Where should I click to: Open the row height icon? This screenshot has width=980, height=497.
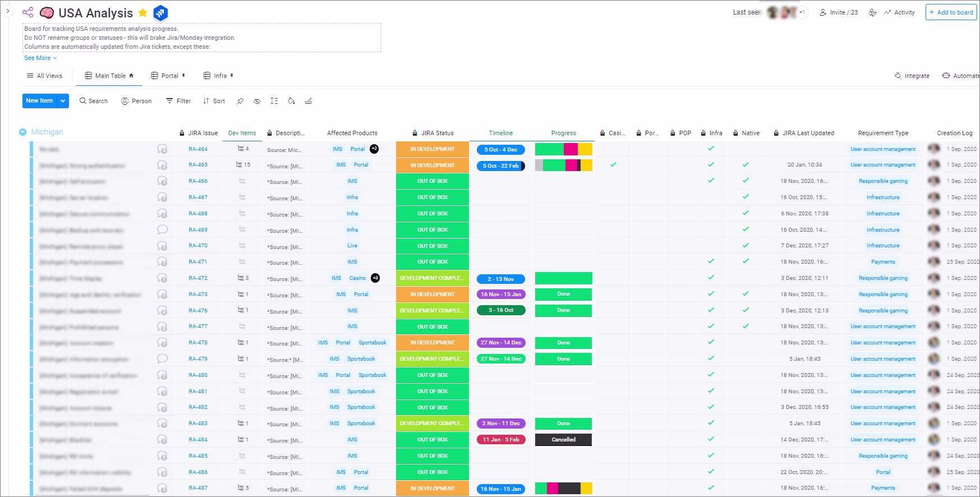(274, 101)
